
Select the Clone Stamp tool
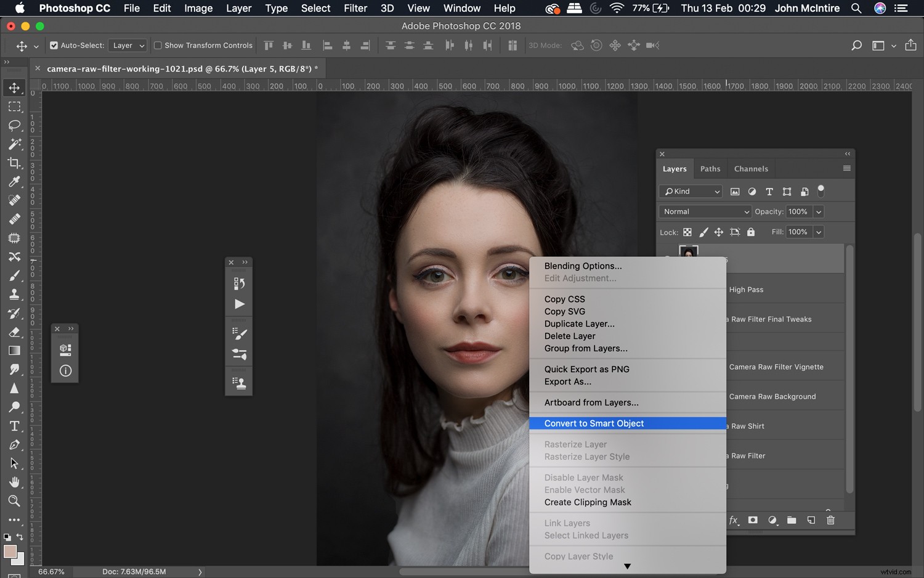[15, 295]
